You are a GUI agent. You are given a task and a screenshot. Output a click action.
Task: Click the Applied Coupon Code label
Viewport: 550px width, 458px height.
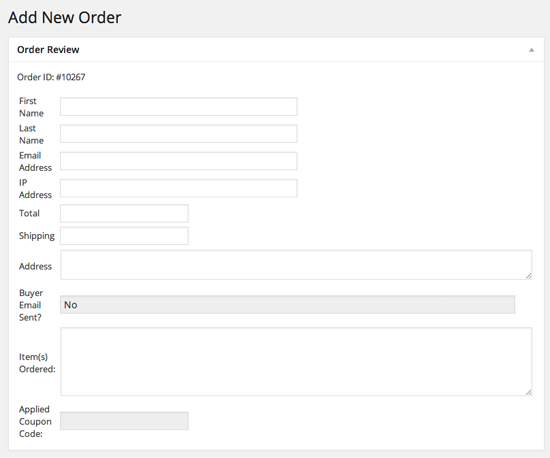pos(35,421)
